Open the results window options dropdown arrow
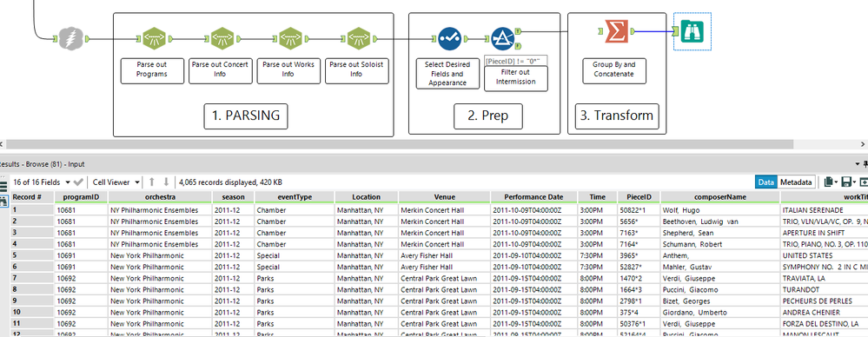 click(857, 164)
